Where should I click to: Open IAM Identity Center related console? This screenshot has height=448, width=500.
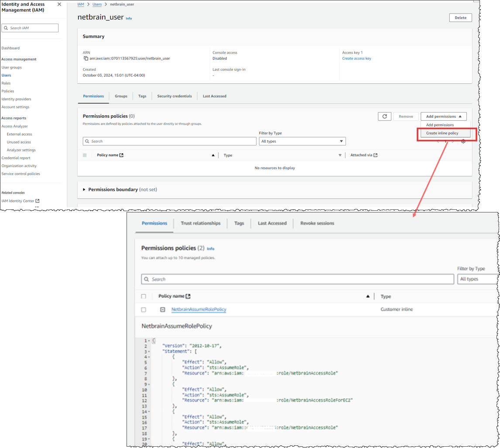18,201
